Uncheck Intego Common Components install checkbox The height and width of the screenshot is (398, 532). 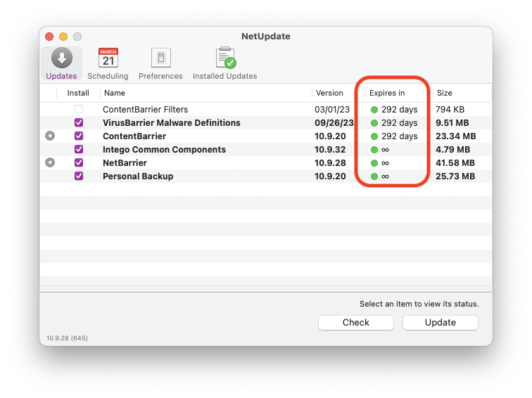79,149
